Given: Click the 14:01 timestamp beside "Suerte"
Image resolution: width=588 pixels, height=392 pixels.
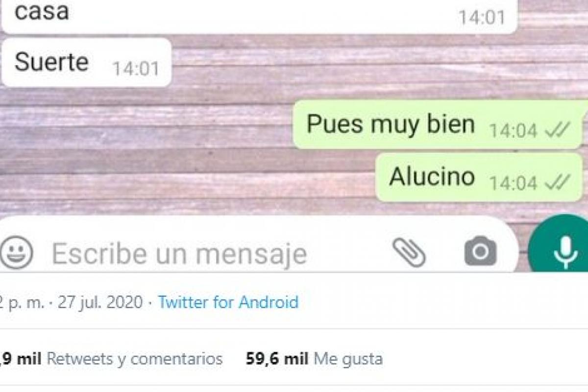Looking at the screenshot, I should click(136, 69).
